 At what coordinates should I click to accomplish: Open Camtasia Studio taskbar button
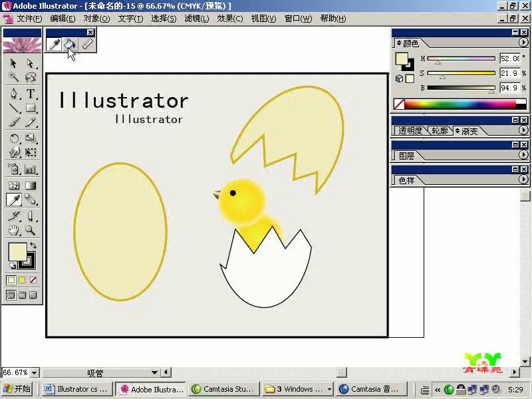tap(223, 389)
